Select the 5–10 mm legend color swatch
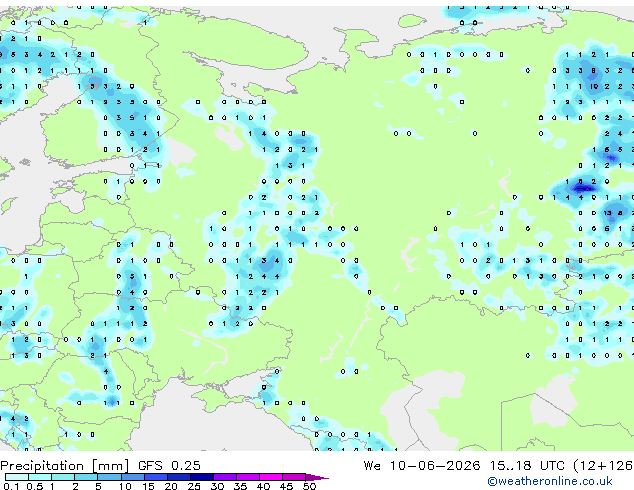 click(109, 477)
